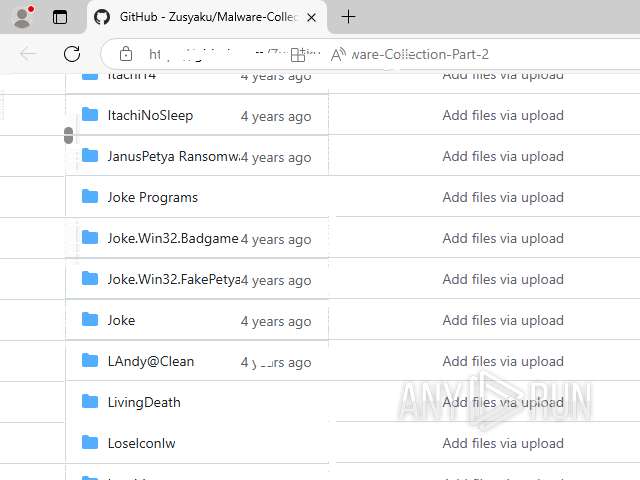This screenshot has height=480, width=640.
Task: Click the Joke.Win32.Badgame folder icon
Action: pos(90,237)
